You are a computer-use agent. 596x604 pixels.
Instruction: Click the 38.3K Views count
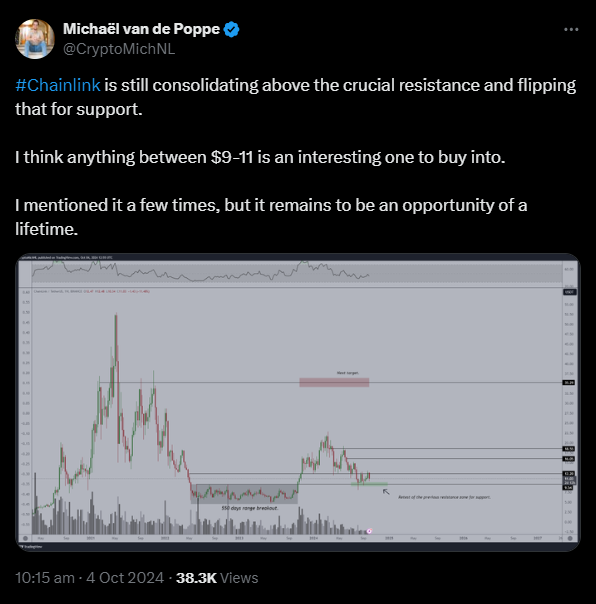pyautogui.click(x=217, y=578)
